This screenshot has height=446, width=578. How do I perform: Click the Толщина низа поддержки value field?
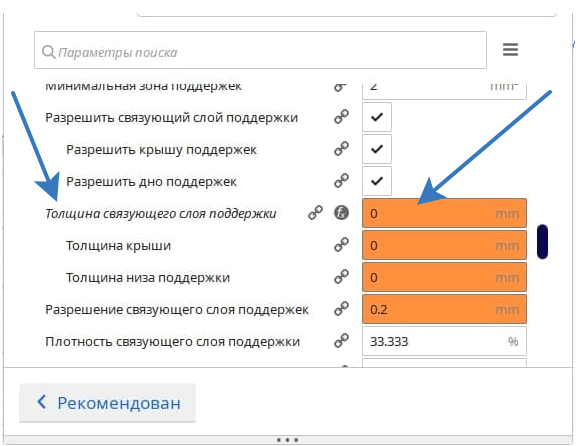[x=444, y=277]
